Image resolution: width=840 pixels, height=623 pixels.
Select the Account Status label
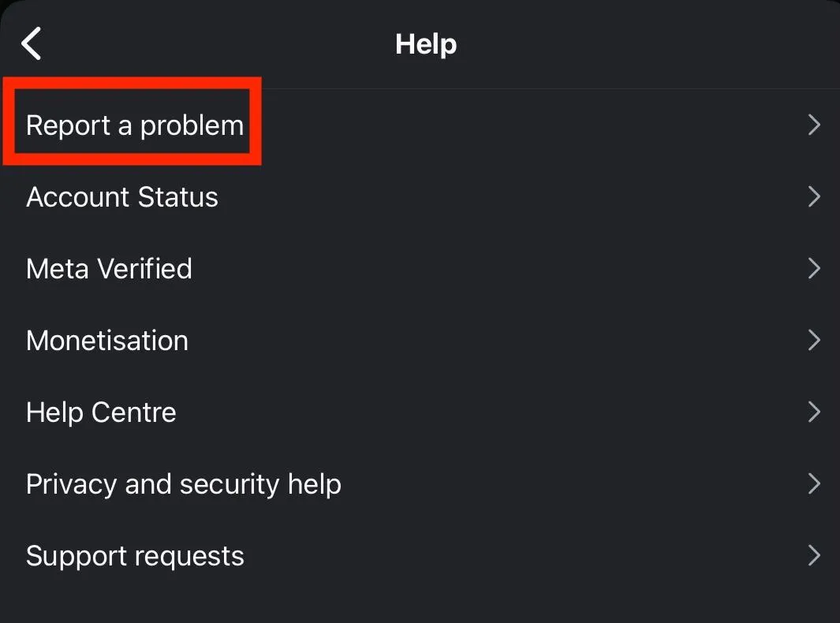122,197
